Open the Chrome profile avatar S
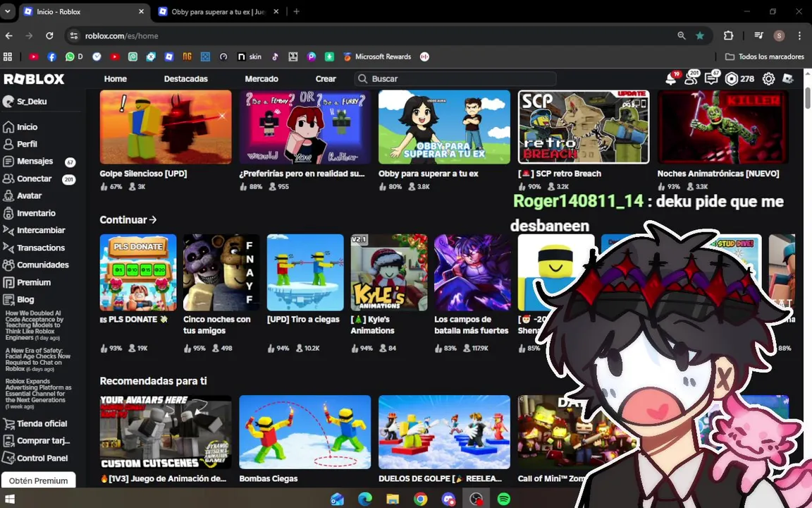Screen dimensions: 812x508 (779, 36)
